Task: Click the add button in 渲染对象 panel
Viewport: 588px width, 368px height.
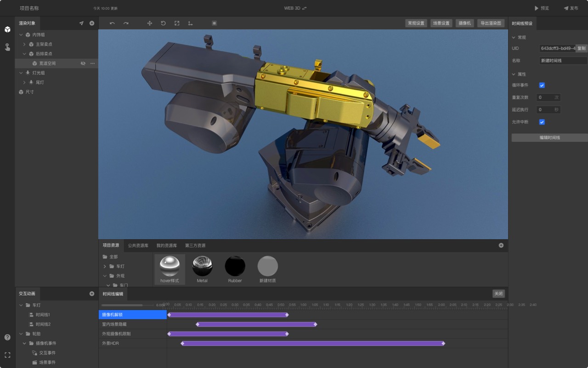Action: pyautogui.click(x=92, y=23)
